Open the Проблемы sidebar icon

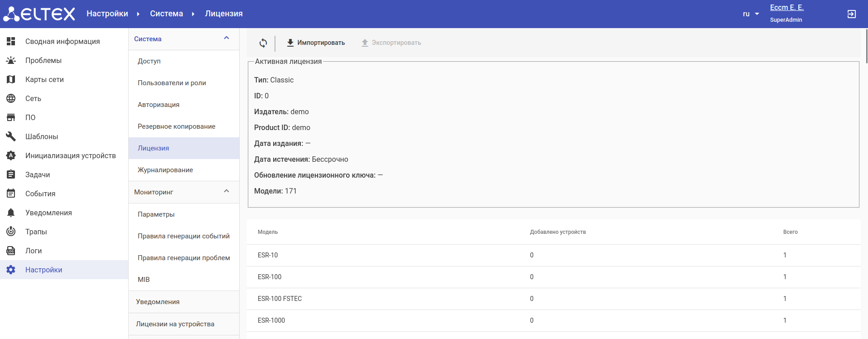click(11, 60)
